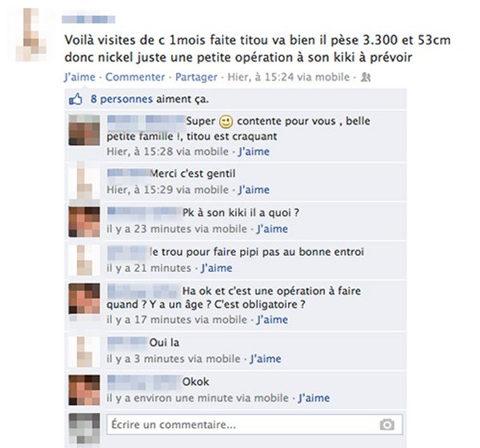
Task: Open avatar beside 'Pk à son kiki' comment
Action: (x=84, y=222)
